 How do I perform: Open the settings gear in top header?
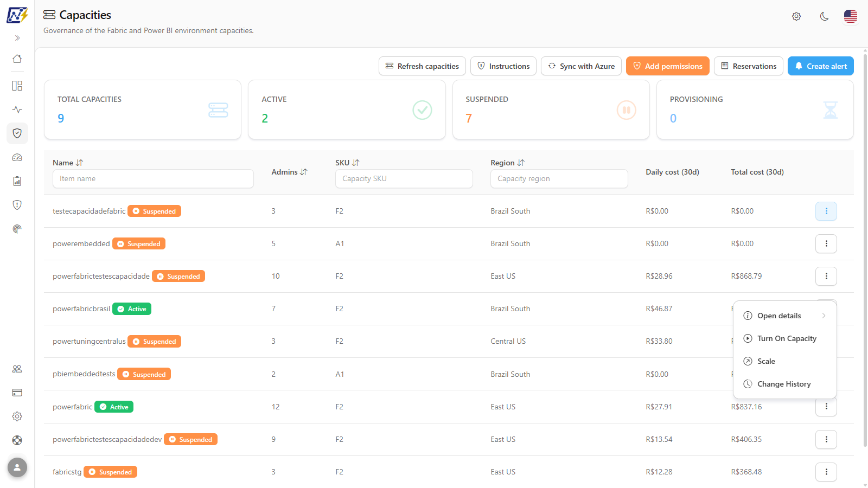(x=796, y=16)
